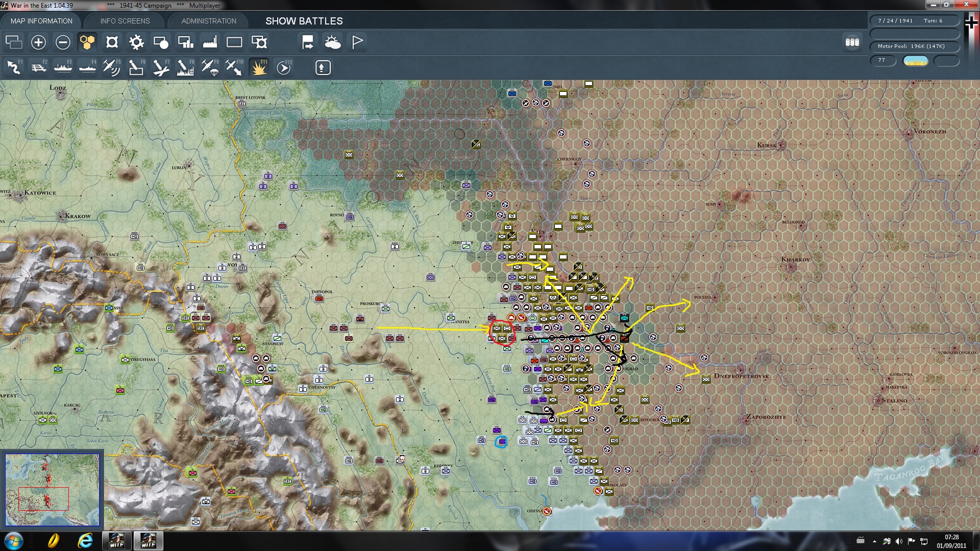980x551 pixels.
Task: Select the F9 air transport parachute icon
Action: pyautogui.click(x=210, y=67)
